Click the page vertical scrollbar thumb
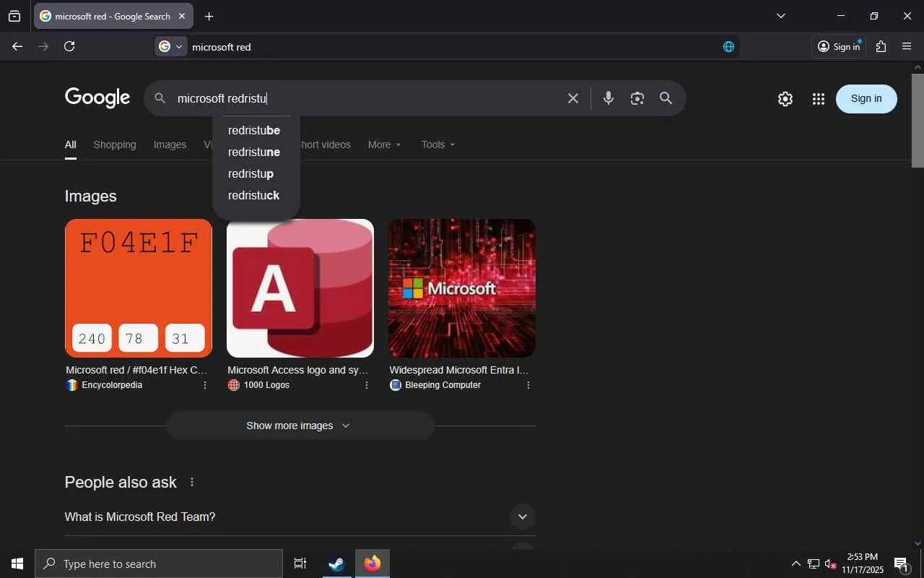 click(x=918, y=119)
